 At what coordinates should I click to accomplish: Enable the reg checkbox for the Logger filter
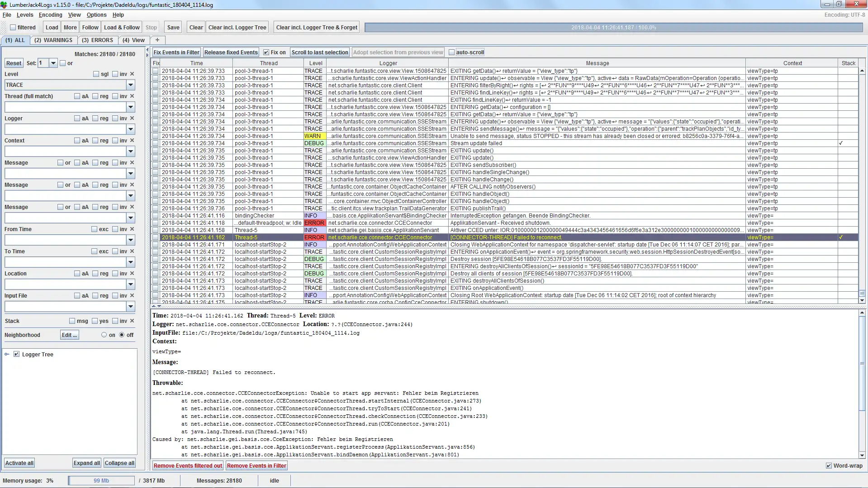tap(95, 118)
